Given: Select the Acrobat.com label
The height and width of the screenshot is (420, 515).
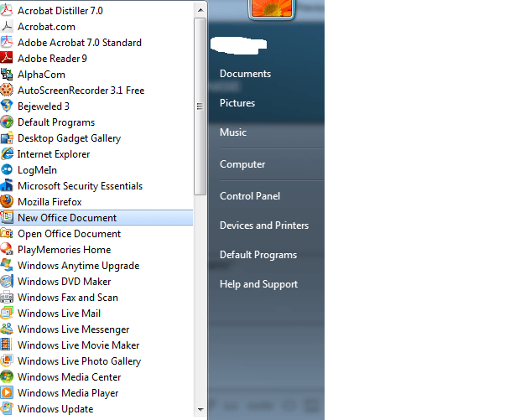Looking at the screenshot, I should point(46,26).
